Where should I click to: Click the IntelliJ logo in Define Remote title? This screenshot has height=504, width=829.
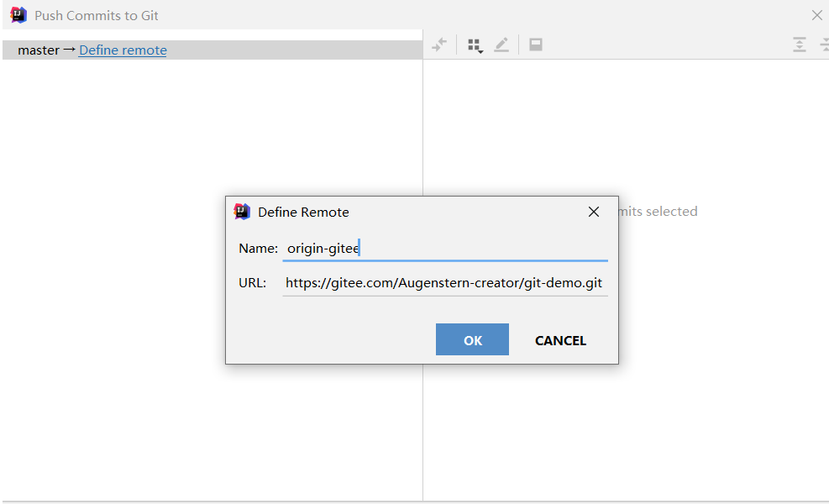tap(242, 212)
